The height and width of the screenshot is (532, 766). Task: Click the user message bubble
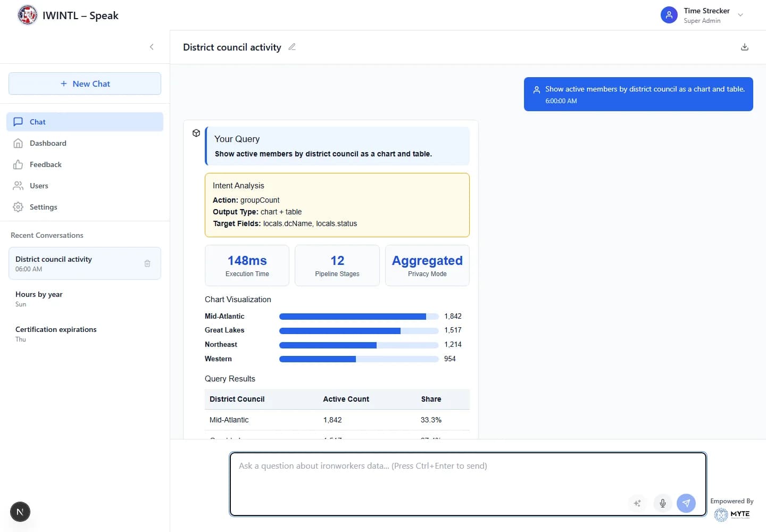[638, 94]
